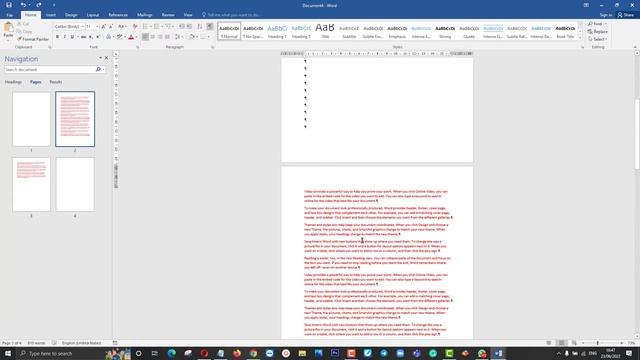Viewport: 640px width, 360px height.
Task: Open Windows Start menu
Action: click(8, 353)
